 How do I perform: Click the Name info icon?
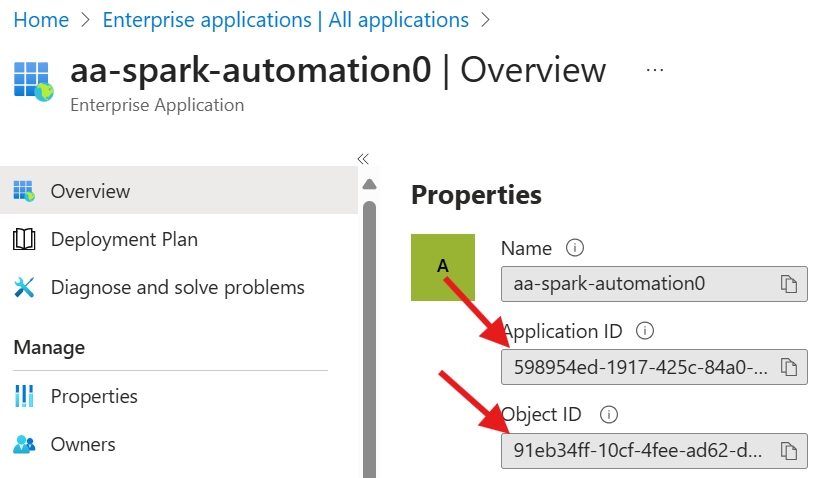(574, 247)
